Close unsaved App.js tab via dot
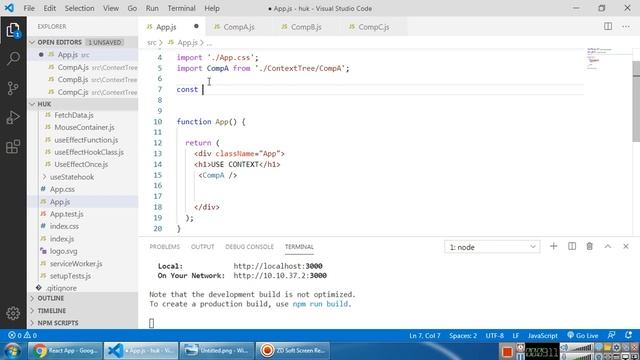The width and height of the screenshot is (640, 360). tap(196, 27)
